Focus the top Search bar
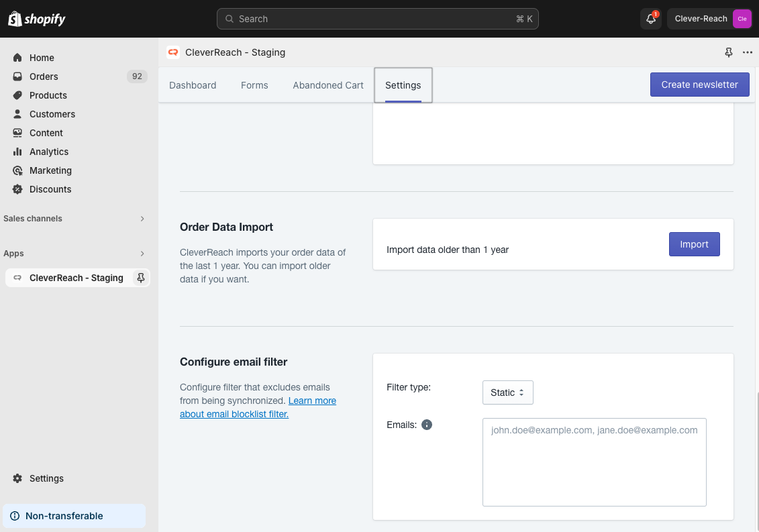Viewport: 759px width, 532px height. click(x=377, y=19)
